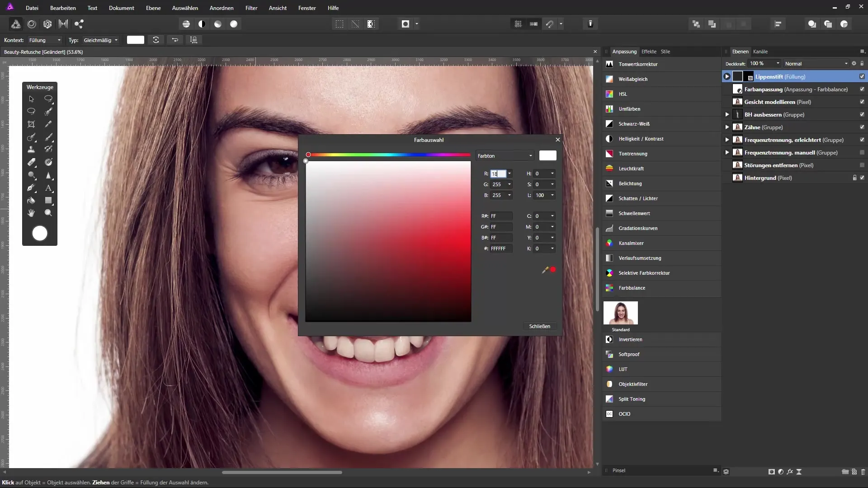
Task: Toggle visibility of Zähne group
Action: (862, 127)
